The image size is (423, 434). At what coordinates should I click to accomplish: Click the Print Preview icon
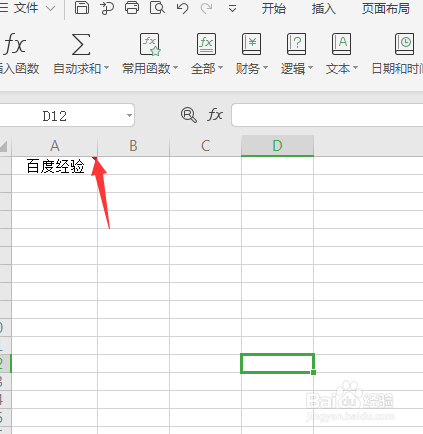(157, 8)
